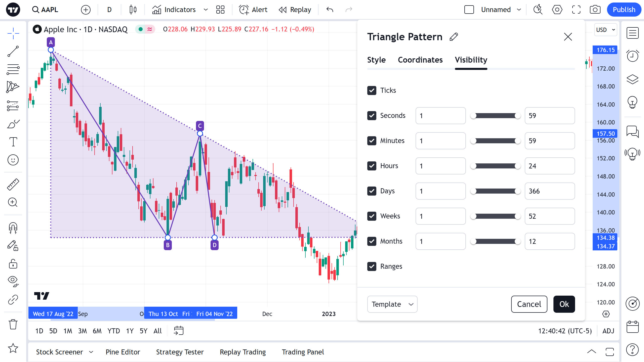Take a chart snapshot with camera icon

(595, 10)
